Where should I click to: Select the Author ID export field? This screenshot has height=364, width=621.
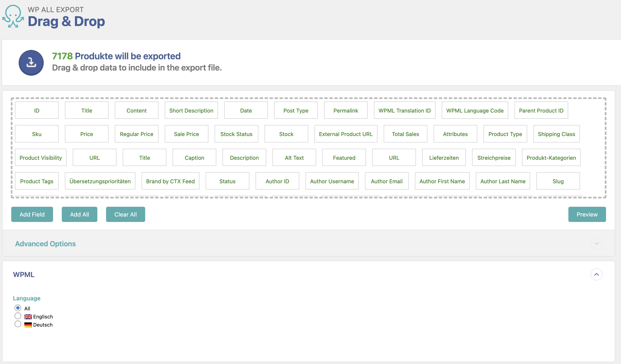pos(277,181)
